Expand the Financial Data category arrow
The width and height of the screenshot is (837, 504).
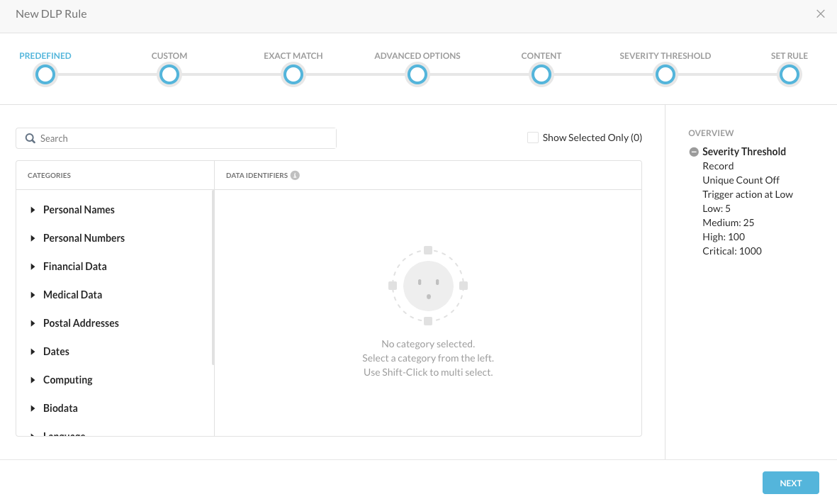coord(33,267)
